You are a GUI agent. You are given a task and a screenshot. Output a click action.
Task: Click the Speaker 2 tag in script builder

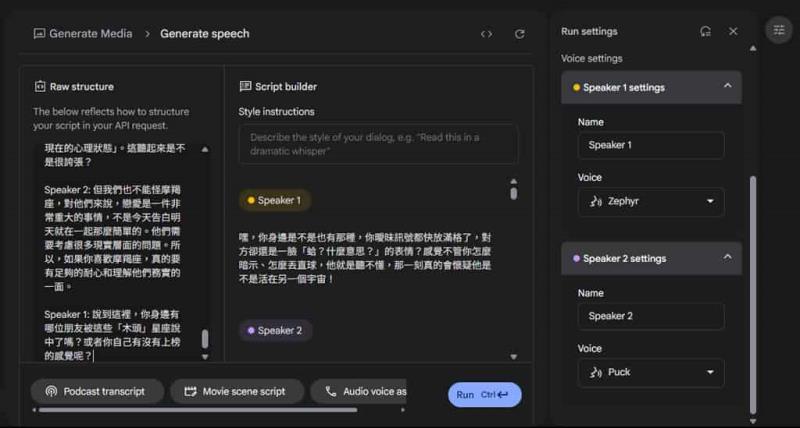[276, 331]
